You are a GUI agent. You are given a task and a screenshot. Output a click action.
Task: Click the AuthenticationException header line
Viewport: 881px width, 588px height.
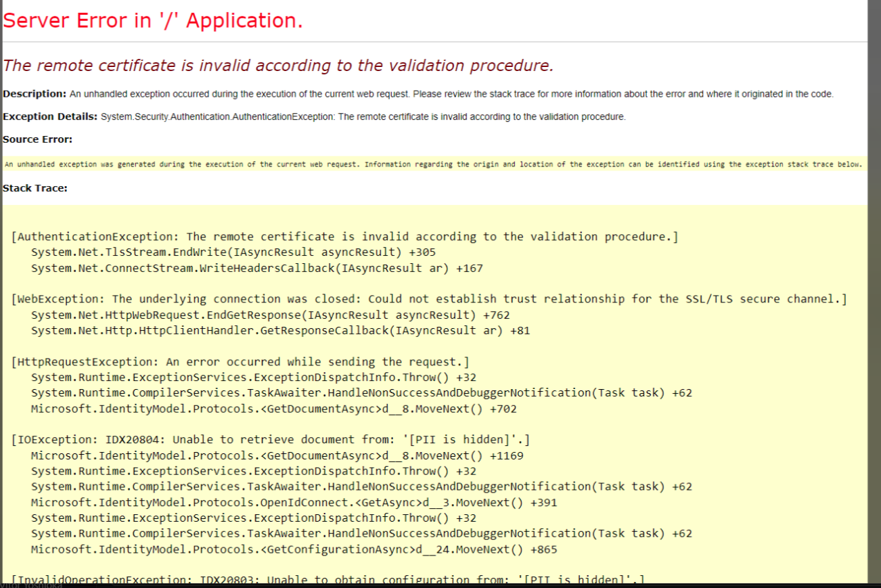coord(345,236)
